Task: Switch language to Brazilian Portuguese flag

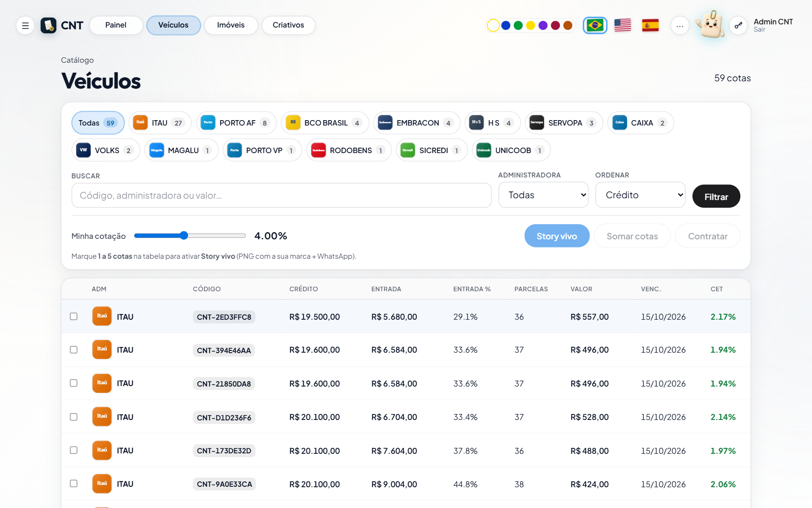Action: 595,25
